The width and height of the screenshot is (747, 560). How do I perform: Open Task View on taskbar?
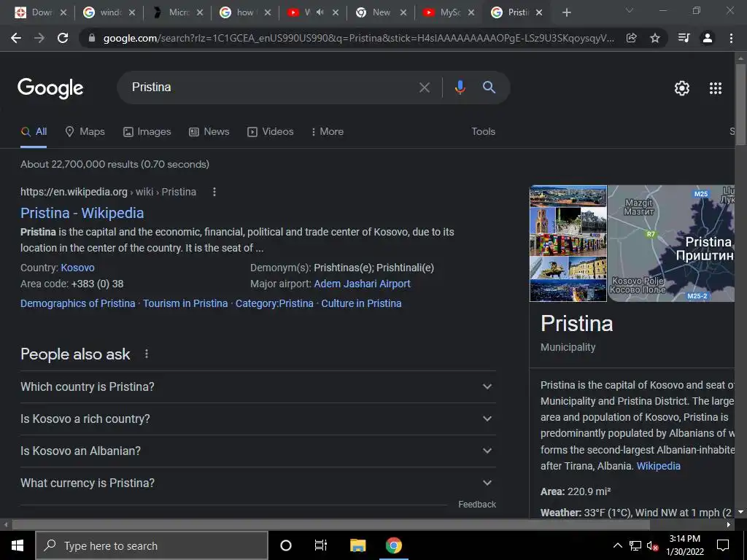pyautogui.click(x=321, y=545)
